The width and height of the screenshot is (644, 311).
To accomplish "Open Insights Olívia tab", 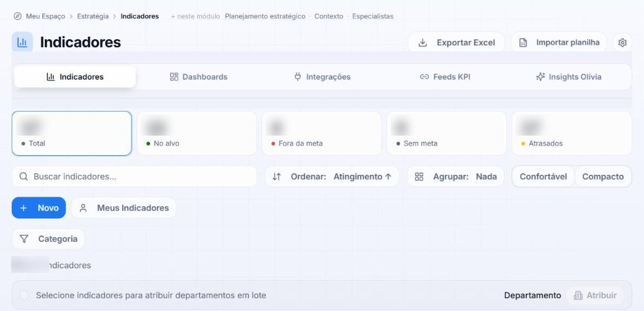I will pyautogui.click(x=569, y=77).
